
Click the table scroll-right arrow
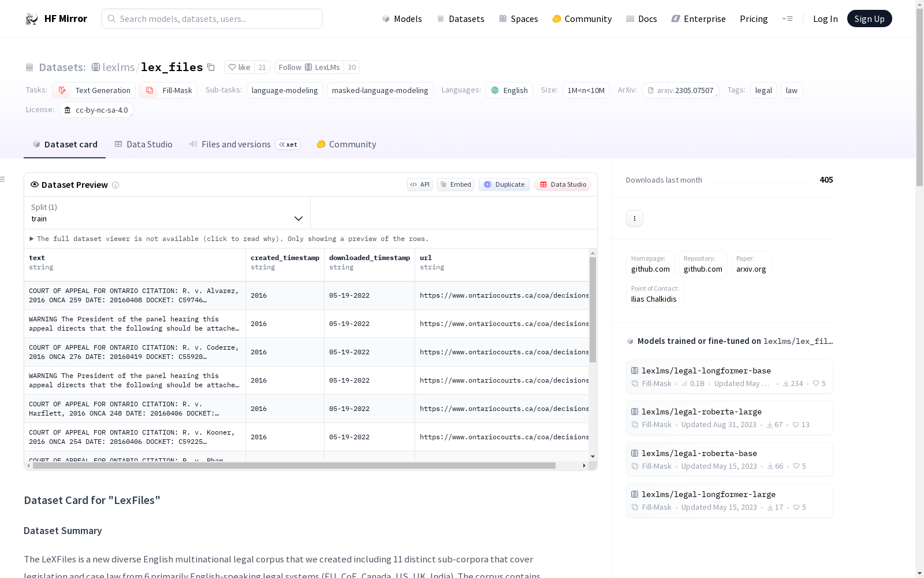pos(584,465)
